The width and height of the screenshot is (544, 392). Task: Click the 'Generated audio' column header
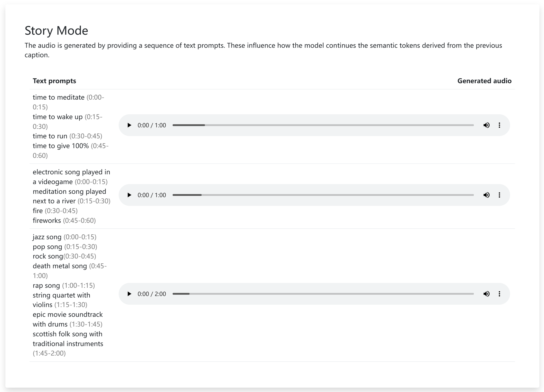484,81
